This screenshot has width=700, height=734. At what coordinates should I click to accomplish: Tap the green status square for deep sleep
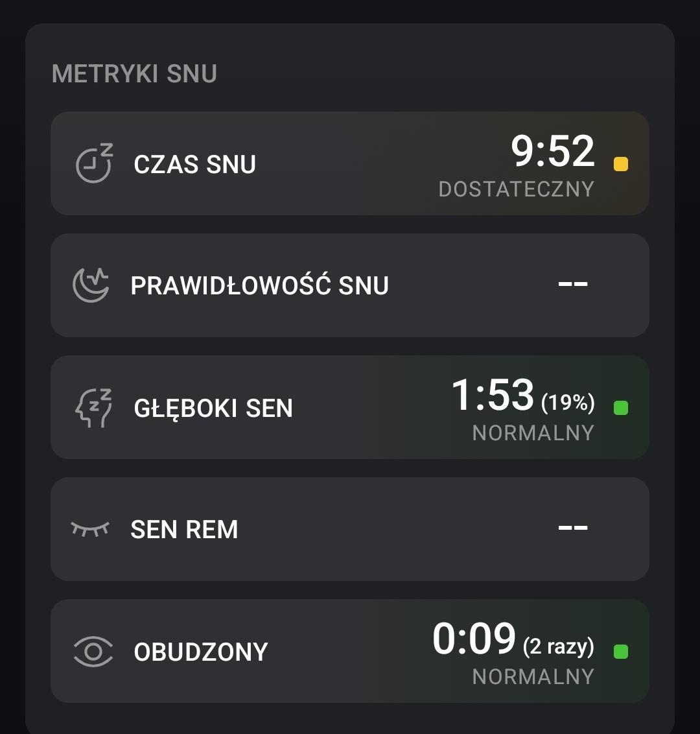coord(620,408)
